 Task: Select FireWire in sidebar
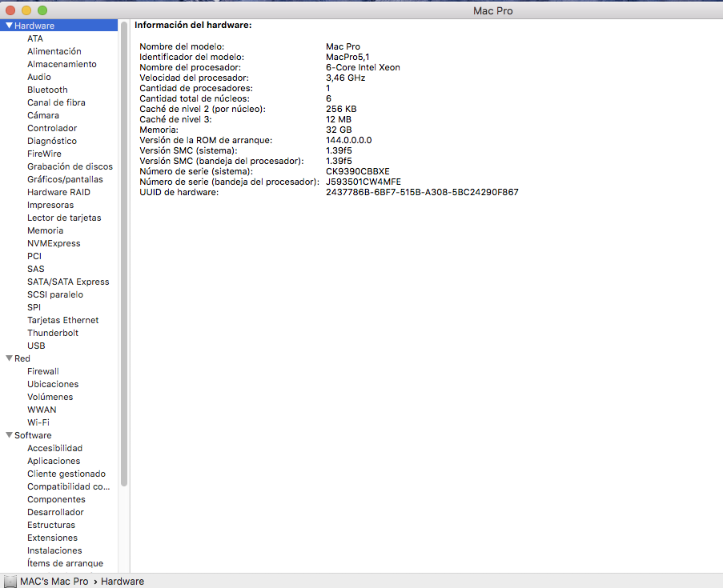coord(44,154)
